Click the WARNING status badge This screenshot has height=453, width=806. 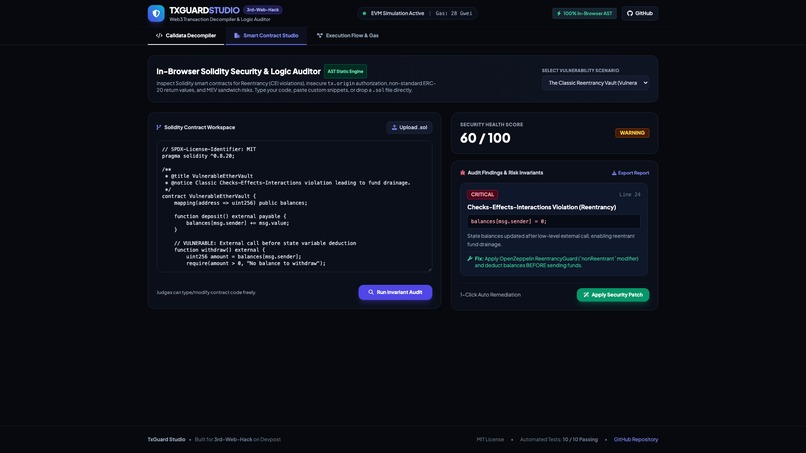(632, 133)
